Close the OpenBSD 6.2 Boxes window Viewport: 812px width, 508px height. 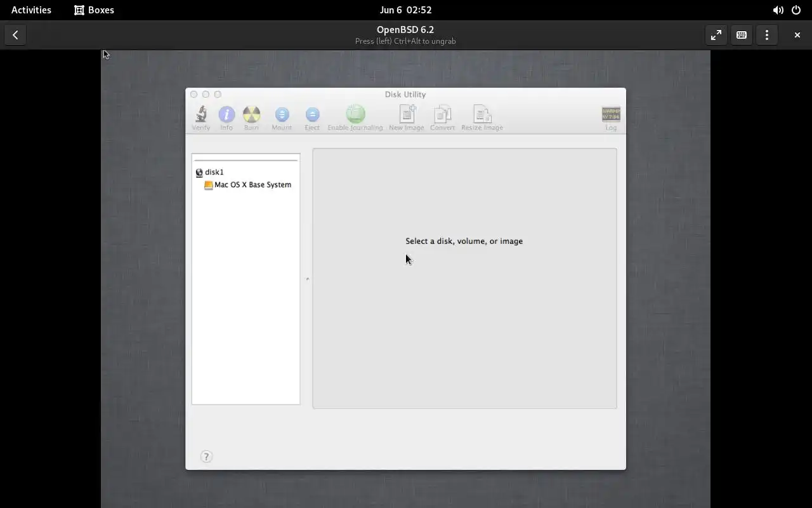pos(797,35)
